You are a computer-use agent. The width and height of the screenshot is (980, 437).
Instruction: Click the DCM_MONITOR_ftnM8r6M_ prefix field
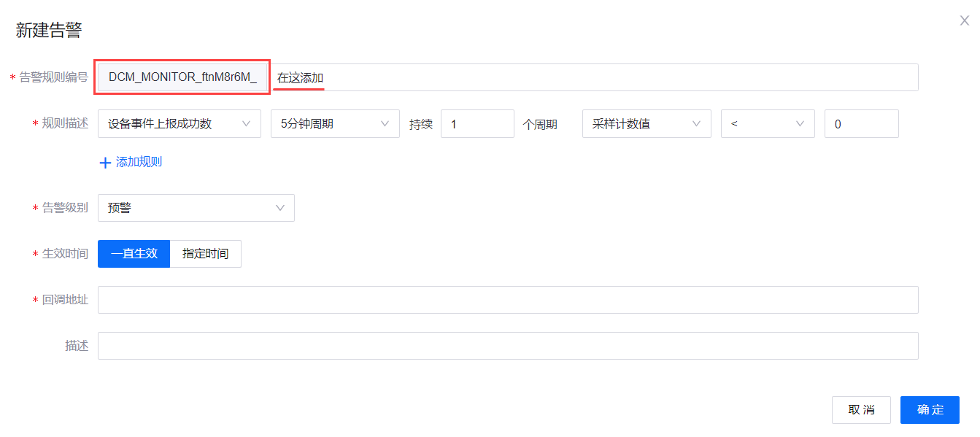pos(182,77)
